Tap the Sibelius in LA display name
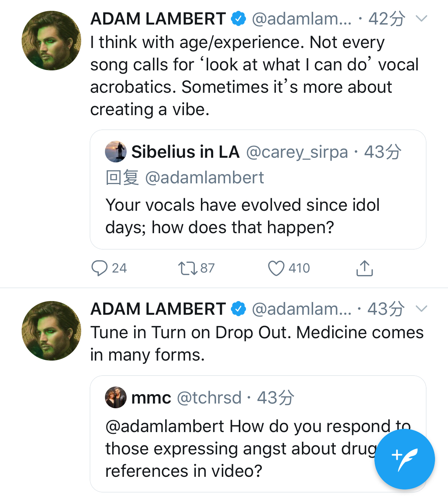 click(x=185, y=152)
